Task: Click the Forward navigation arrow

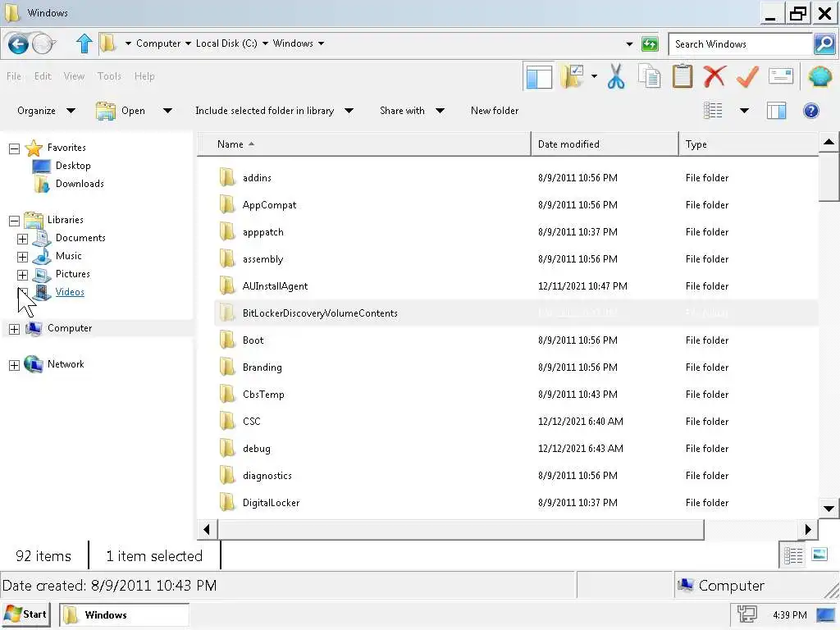Action: tap(43, 44)
